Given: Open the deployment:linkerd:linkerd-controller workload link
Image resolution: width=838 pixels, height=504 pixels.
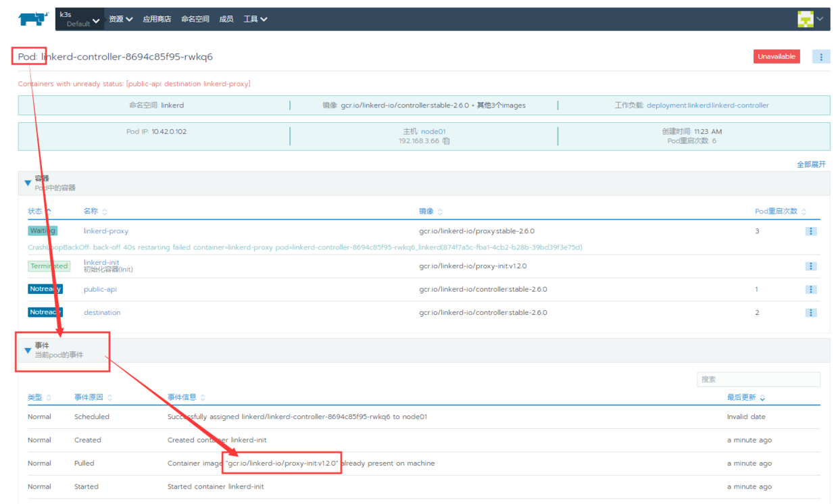Looking at the screenshot, I should [708, 105].
